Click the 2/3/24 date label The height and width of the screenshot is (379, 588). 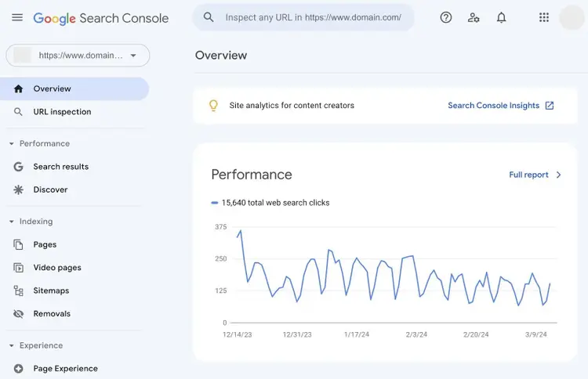point(416,334)
